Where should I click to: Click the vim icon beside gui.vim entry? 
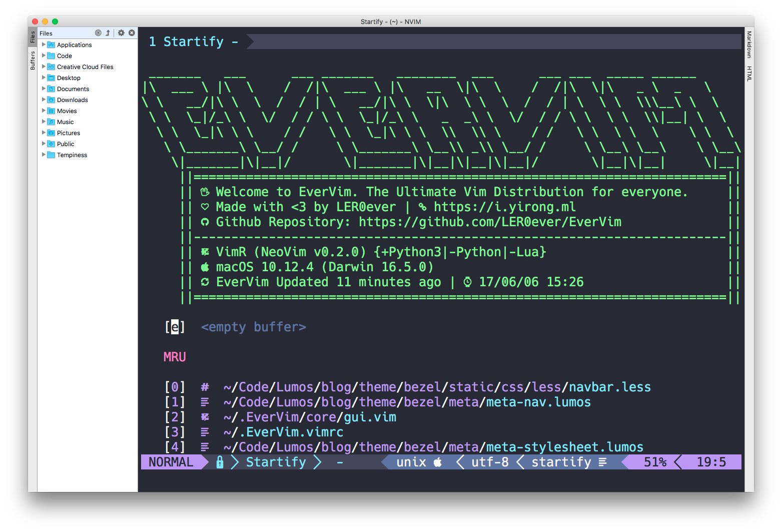pyautogui.click(x=205, y=417)
